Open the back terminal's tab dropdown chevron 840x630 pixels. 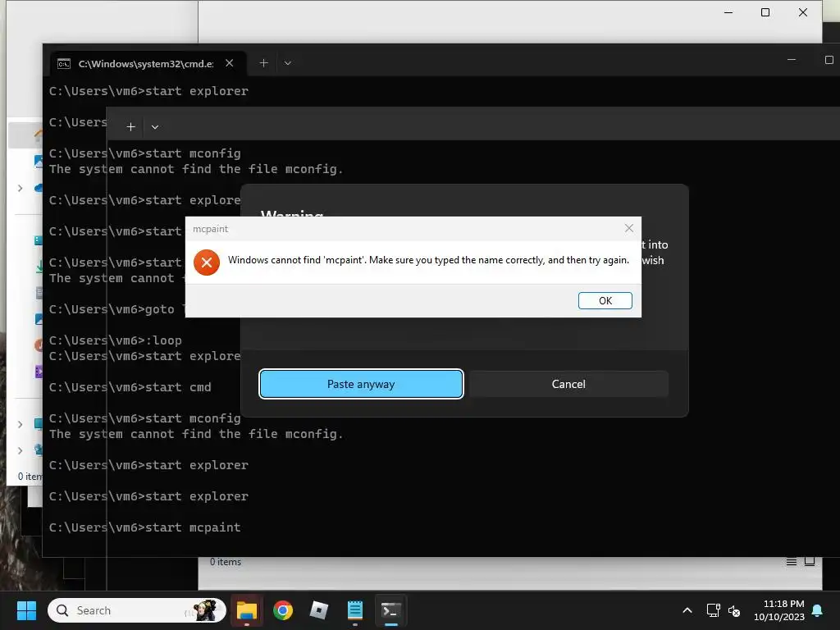tap(288, 63)
